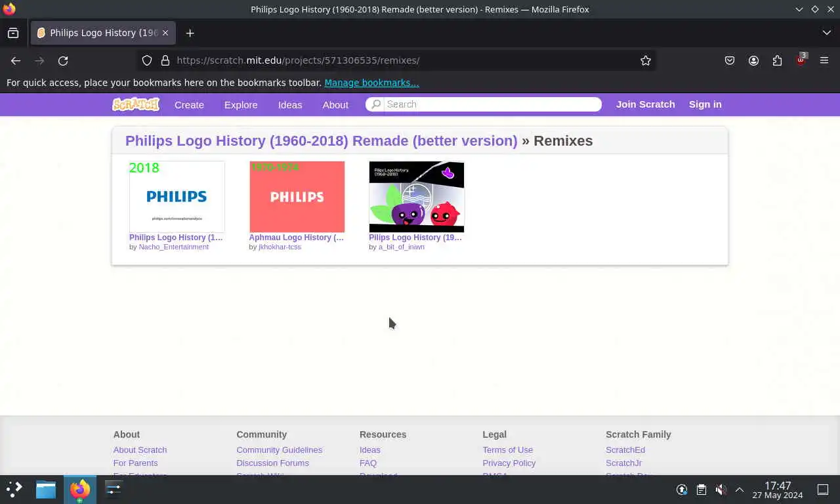Viewport: 840px width, 504px height.
Task: Click Manage bookmarks link
Action: pos(371,83)
